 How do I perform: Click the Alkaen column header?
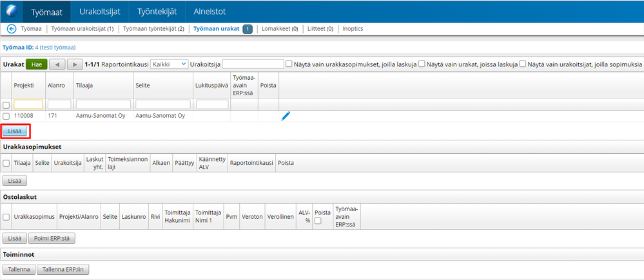pos(161,163)
